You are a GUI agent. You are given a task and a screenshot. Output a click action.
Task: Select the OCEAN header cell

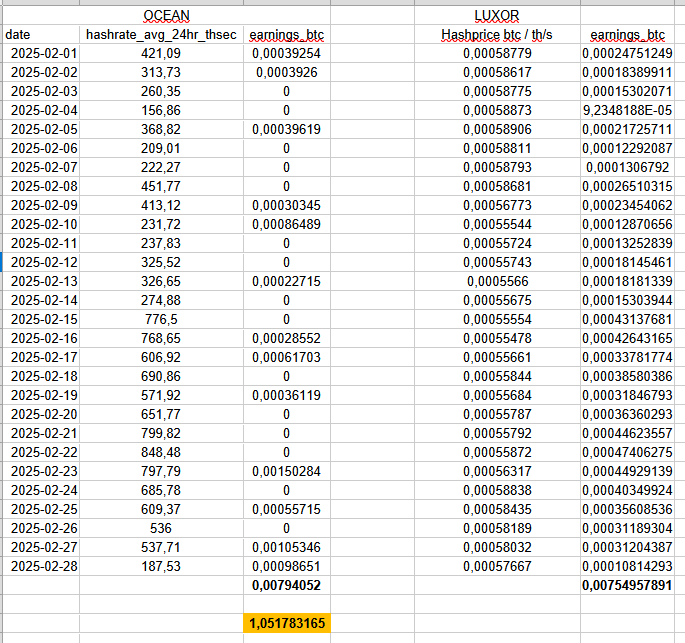pos(166,15)
